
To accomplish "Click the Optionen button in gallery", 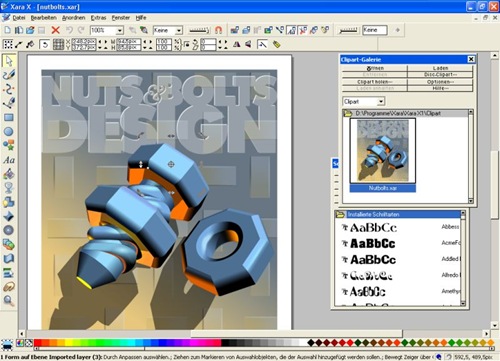I will (440, 82).
